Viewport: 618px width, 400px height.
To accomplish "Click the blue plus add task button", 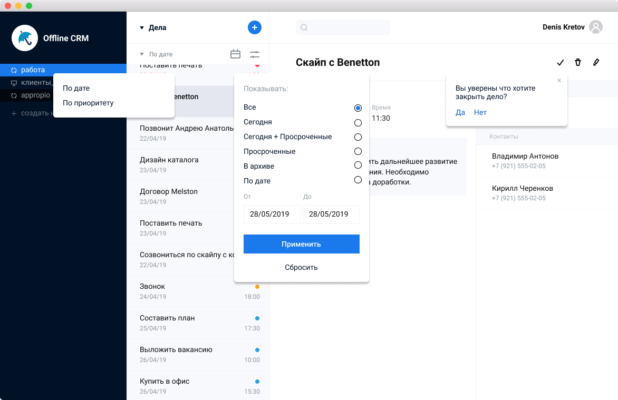I will coord(254,27).
